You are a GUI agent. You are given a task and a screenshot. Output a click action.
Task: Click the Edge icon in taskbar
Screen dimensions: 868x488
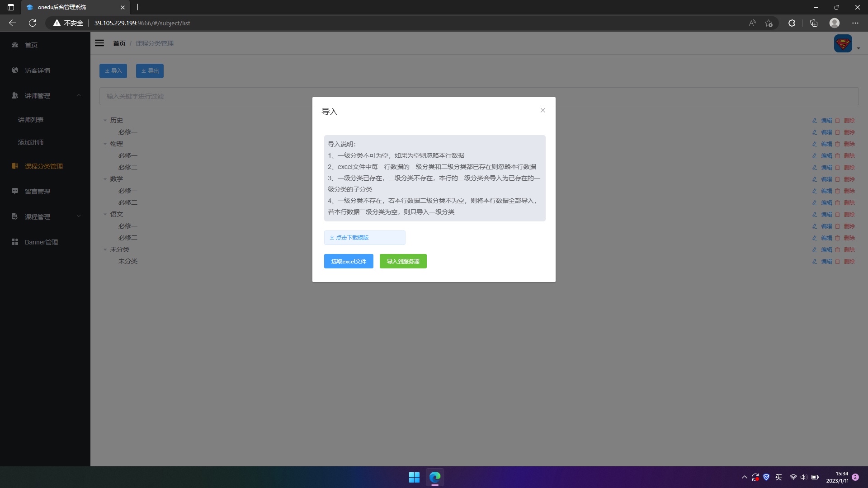(435, 477)
